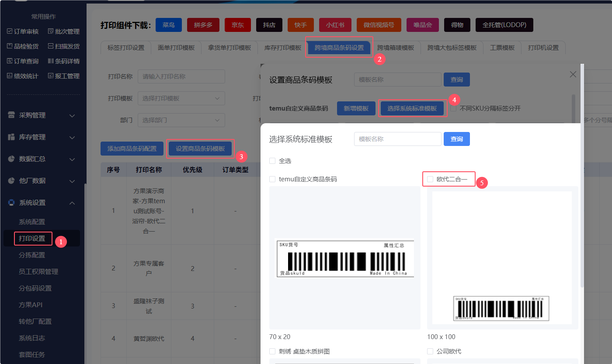
Task: Expand 采购管理 using its chevron
Action: tap(73, 115)
